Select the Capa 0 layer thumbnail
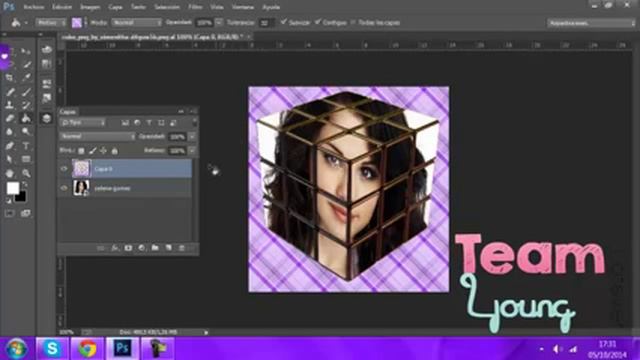 click(81, 169)
